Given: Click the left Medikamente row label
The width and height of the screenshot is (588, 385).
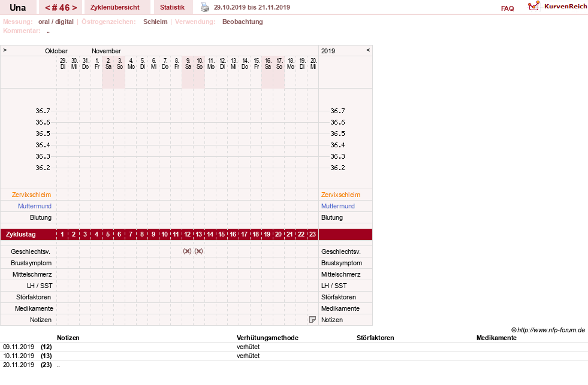Looking at the screenshot, I should pos(34,308).
